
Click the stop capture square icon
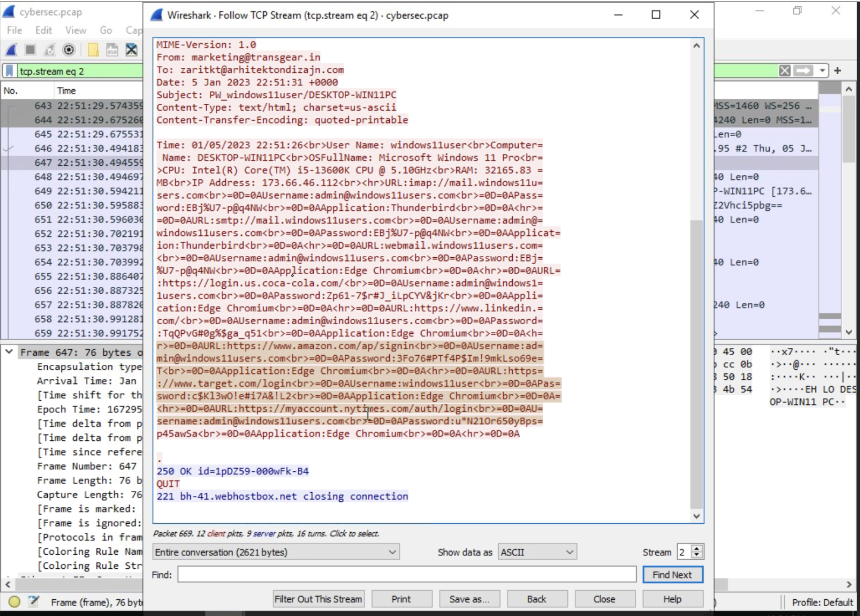30,50
